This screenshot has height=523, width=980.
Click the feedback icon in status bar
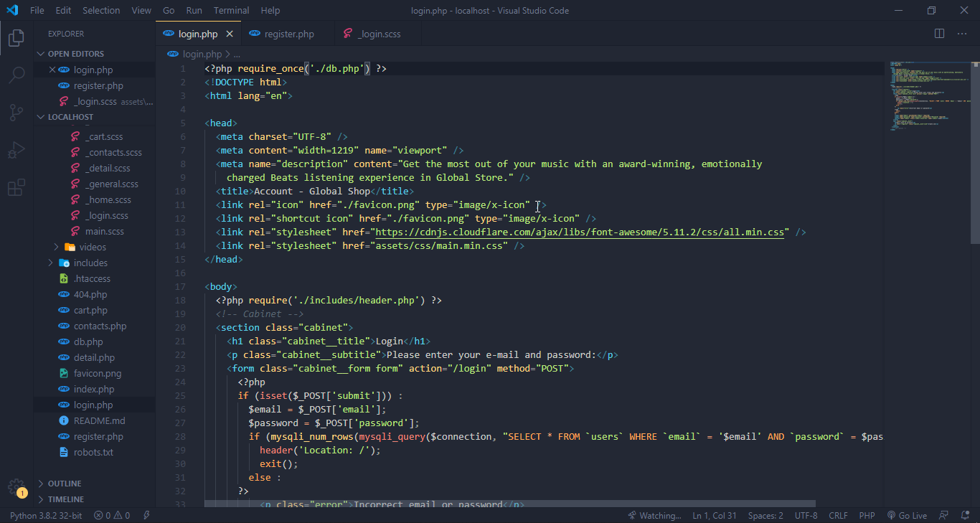(x=944, y=515)
